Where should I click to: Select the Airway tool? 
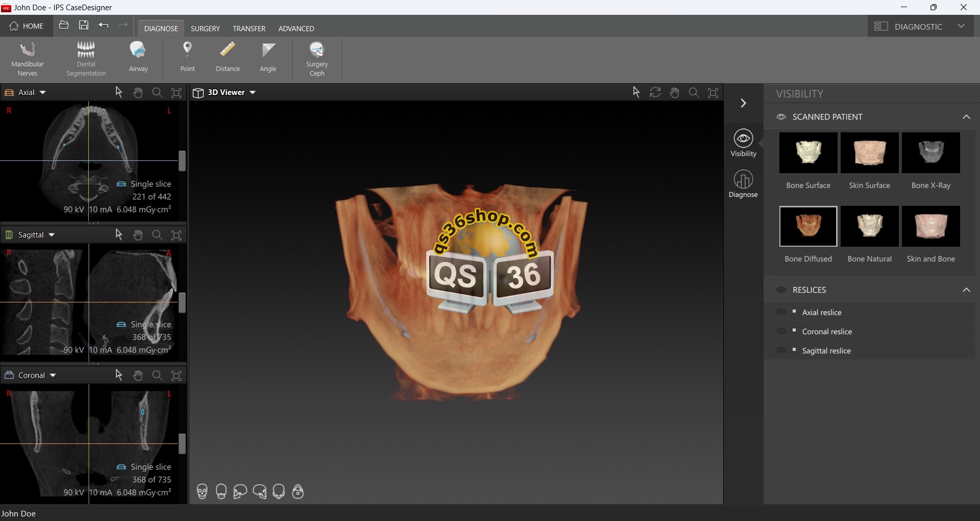pos(138,57)
